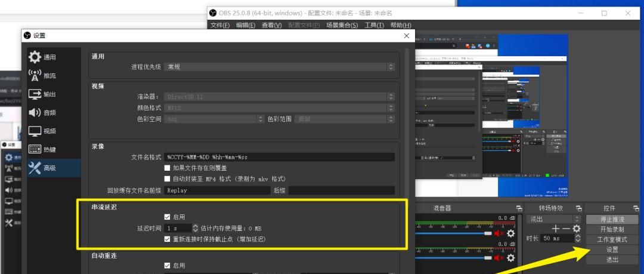Click the 退出 button
The height and width of the screenshot is (274, 644).
[x=612, y=260]
